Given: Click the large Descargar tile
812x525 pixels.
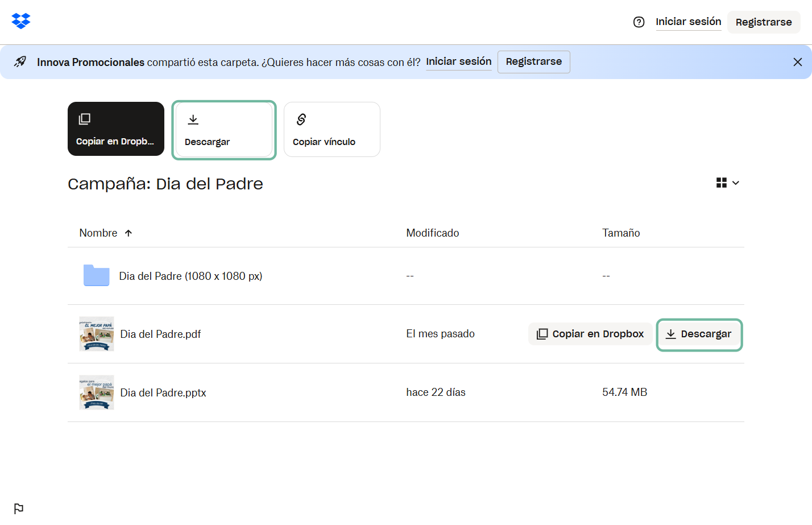Looking at the screenshot, I should (x=224, y=130).
